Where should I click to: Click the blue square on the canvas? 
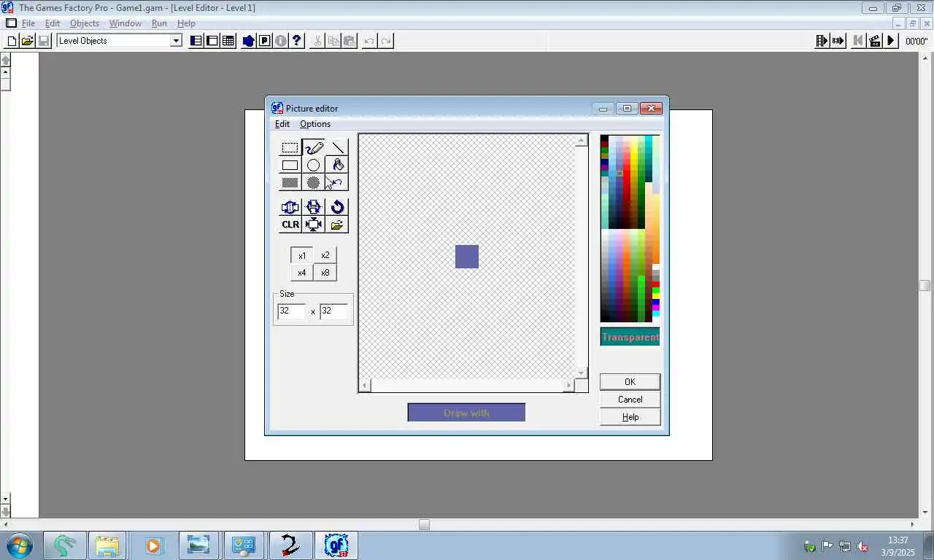coord(467,257)
